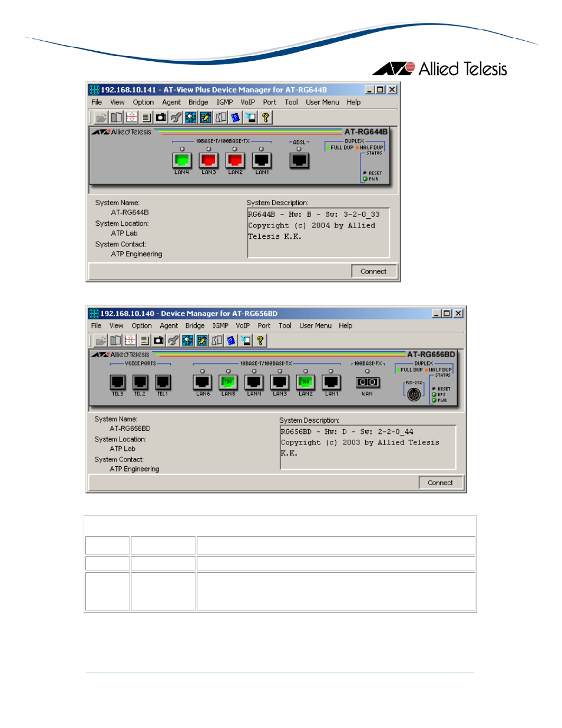
Task: Click the RS-232 round connector on AT-RG656BD
Action: 414,394
